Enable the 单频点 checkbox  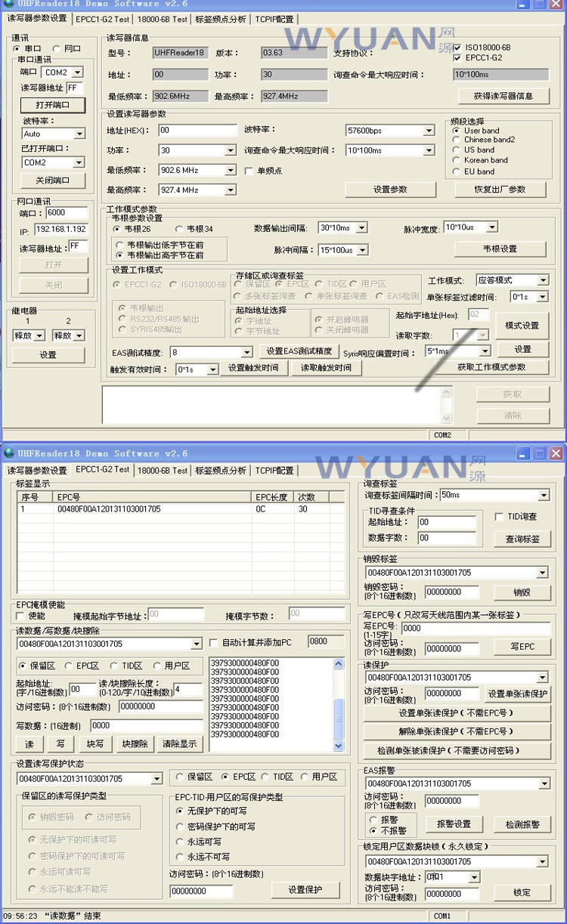[x=249, y=171]
